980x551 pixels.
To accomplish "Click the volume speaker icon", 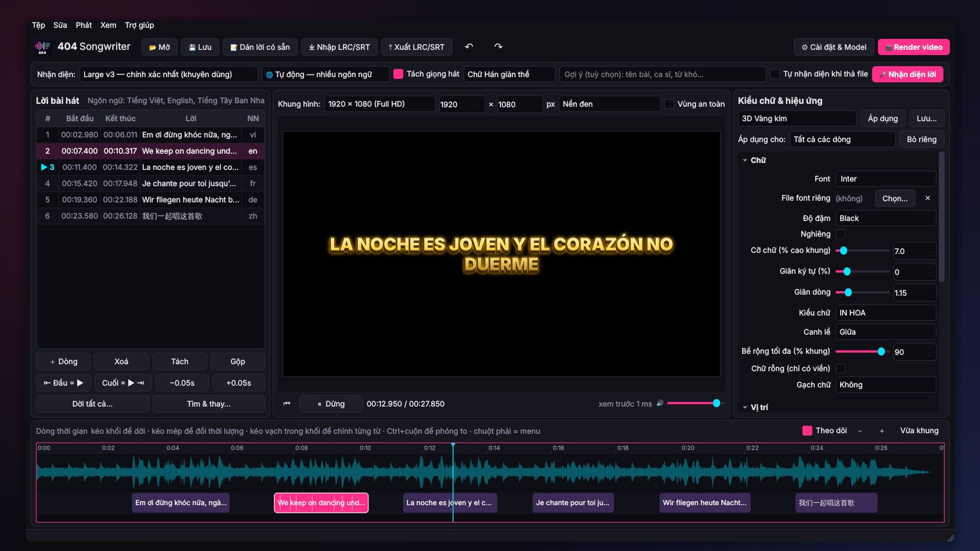I will click(x=660, y=403).
